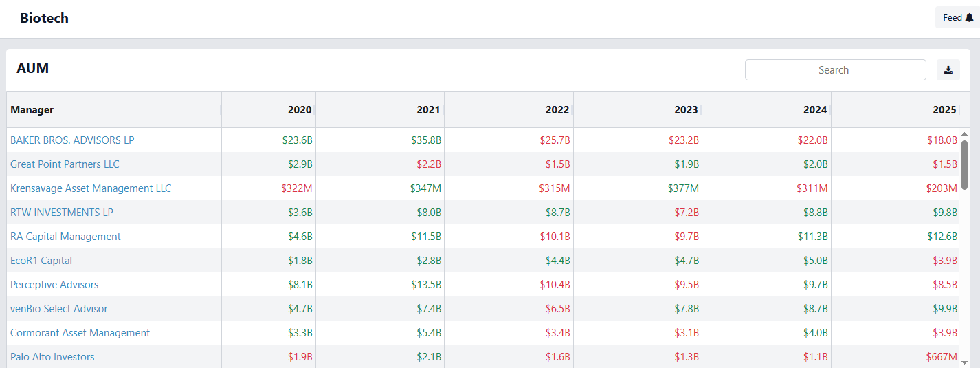The width and height of the screenshot is (980, 368).
Task: Open venBio Select Advisor link
Action: pyautogui.click(x=59, y=308)
